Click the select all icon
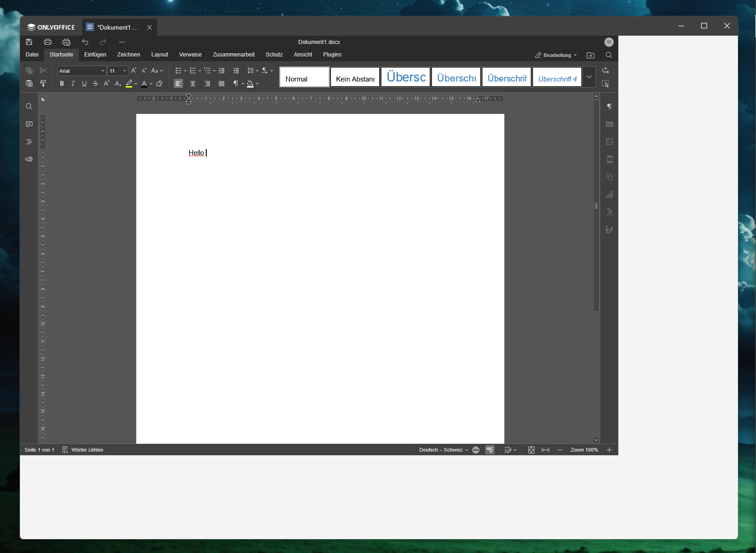756x553 pixels. 605,84
